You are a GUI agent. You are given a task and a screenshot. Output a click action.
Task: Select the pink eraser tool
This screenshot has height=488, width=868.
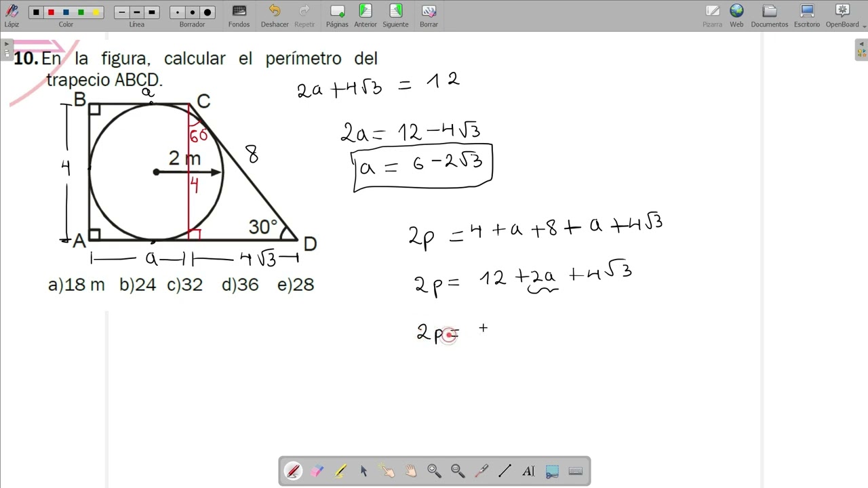[317, 471]
